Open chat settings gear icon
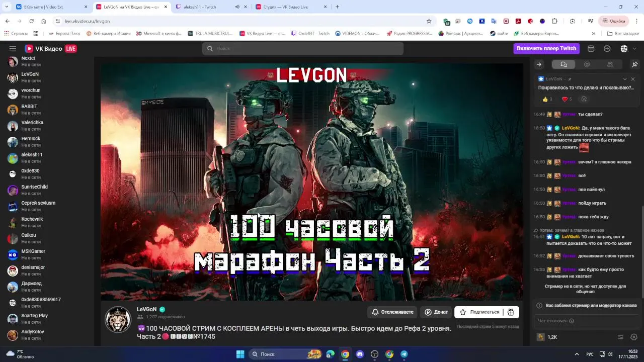The image size is (644, 362). [x=634, y=337]
